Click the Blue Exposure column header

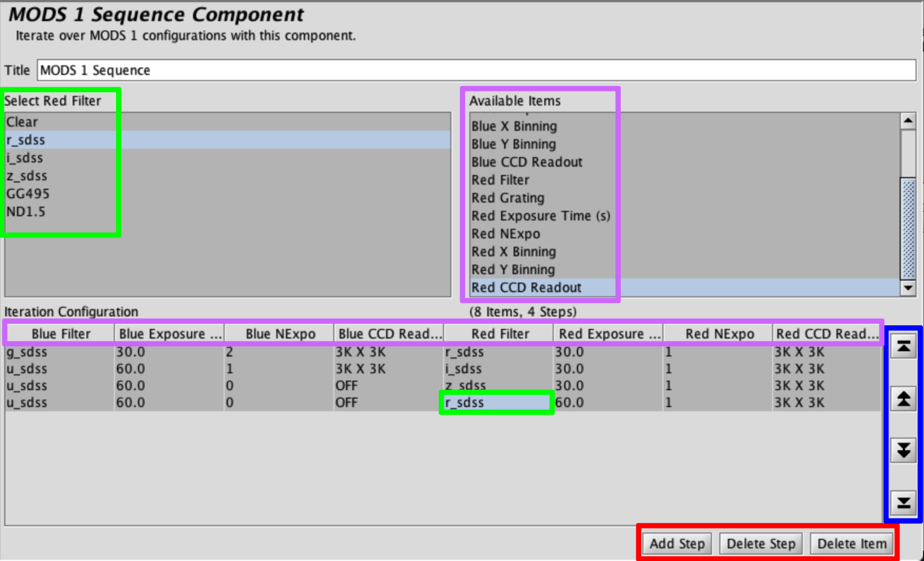pyautogui.click(x=170, y=334)
